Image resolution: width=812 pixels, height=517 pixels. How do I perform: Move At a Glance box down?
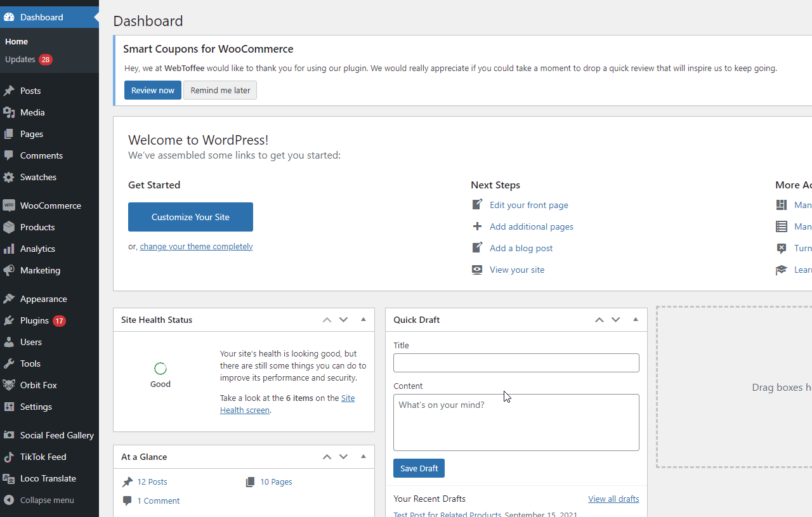coord(343,457)
